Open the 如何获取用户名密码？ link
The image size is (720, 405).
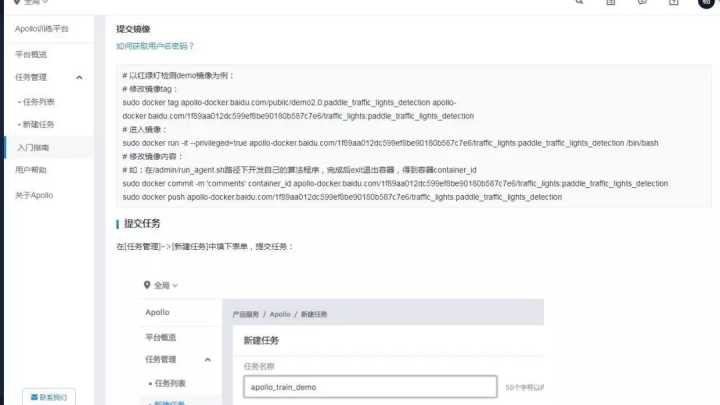click(155, 46)
